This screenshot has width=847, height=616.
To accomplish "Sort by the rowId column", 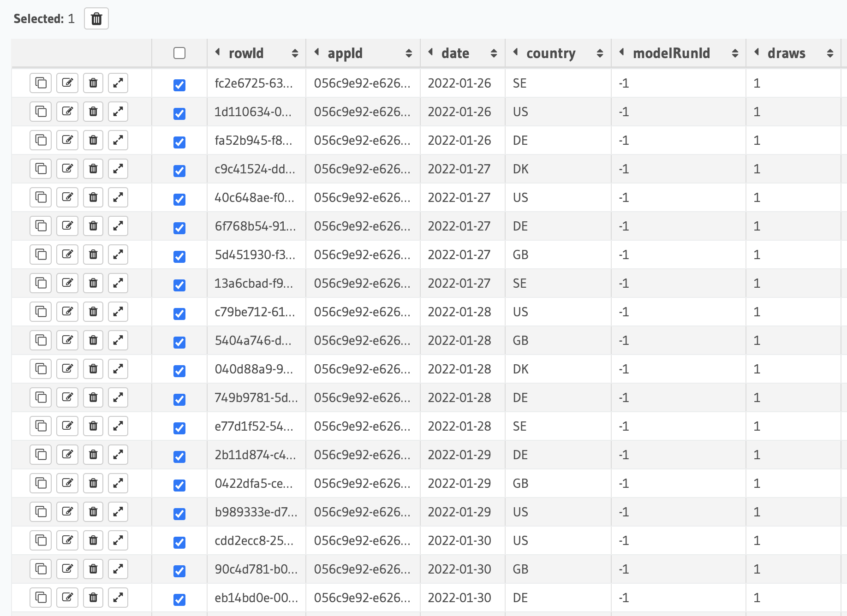I will (295, 53).
